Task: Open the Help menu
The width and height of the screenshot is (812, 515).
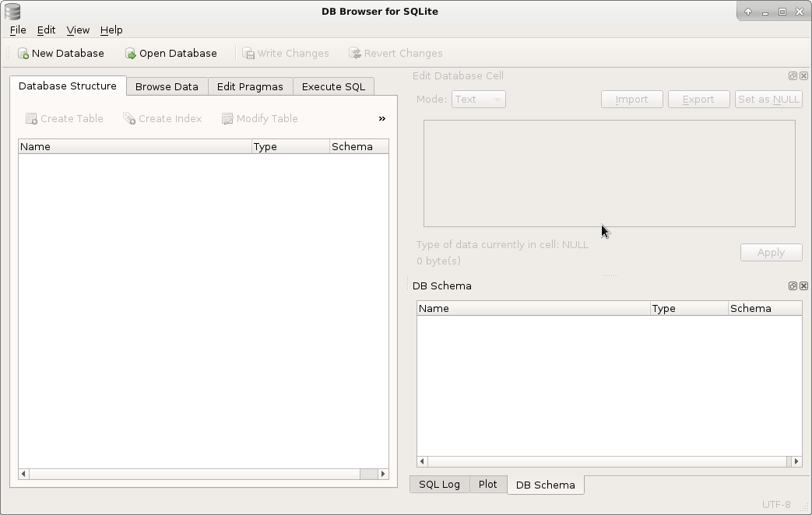Action: click(111, 30)
